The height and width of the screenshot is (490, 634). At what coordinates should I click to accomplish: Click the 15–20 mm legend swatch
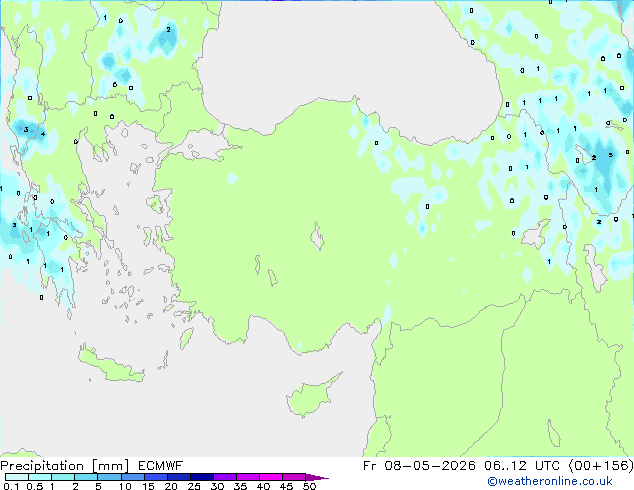[155, 477]
